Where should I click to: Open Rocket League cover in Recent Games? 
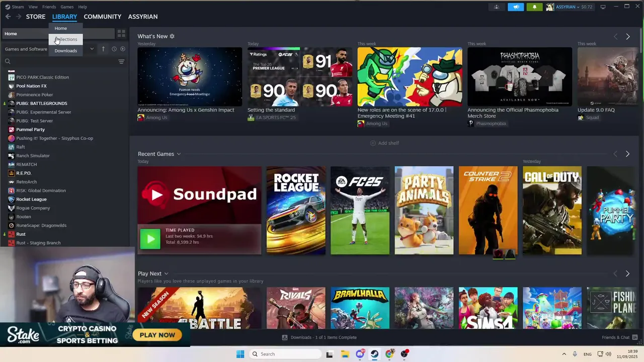tap(296, 210)
